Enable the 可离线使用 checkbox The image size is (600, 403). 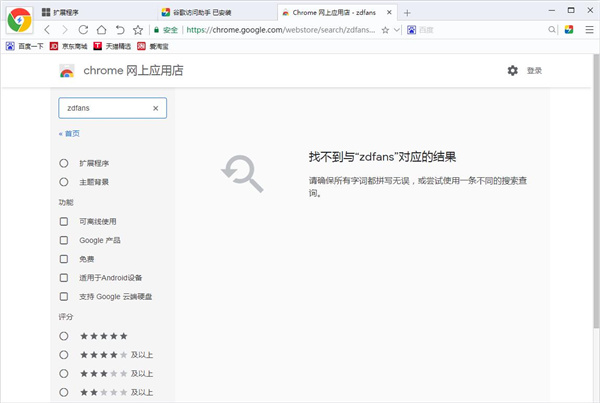click(64, 221)
